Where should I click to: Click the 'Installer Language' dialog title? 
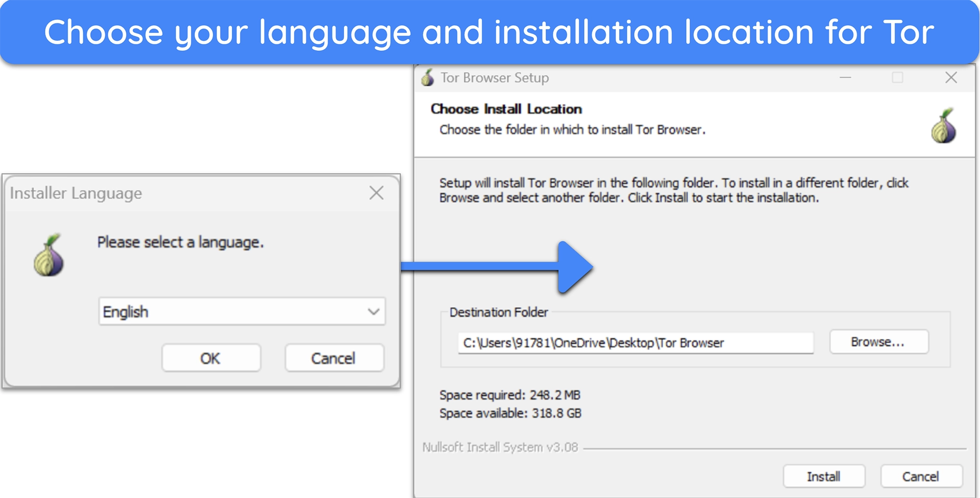[76, 193]
